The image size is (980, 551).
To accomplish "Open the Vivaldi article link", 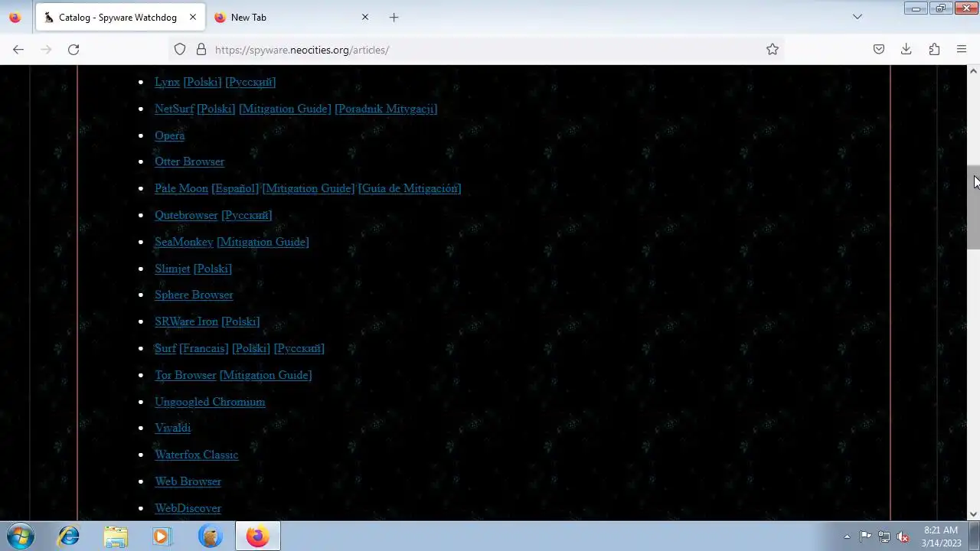I will coord(172,428).
